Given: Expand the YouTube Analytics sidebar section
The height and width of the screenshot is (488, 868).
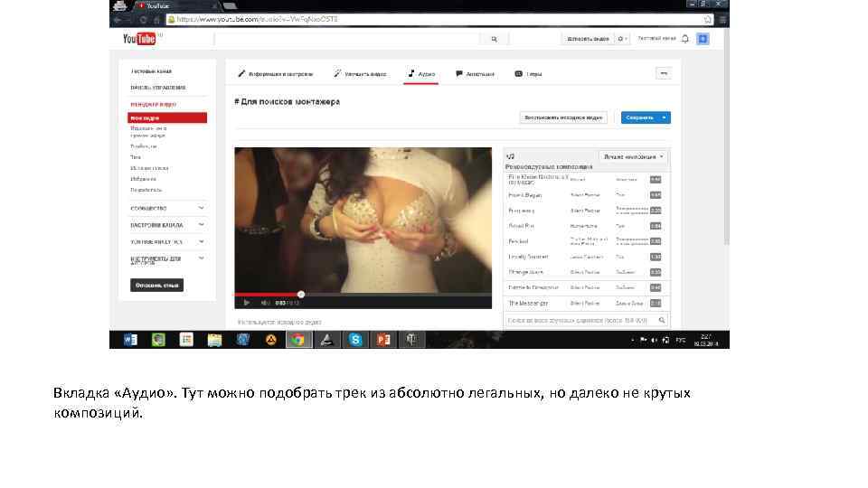Looking at the screenshot, I should click(x=167, y=242).
